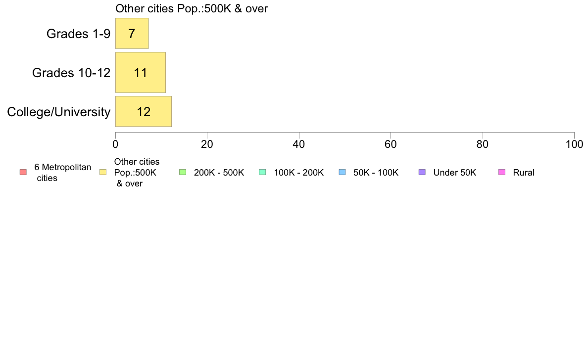Toggle the Under 50K legend label
588x364 pixels.
454,173
